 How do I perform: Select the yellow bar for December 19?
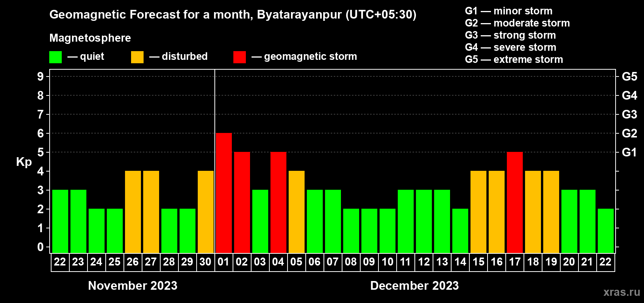tap(551, 212)
